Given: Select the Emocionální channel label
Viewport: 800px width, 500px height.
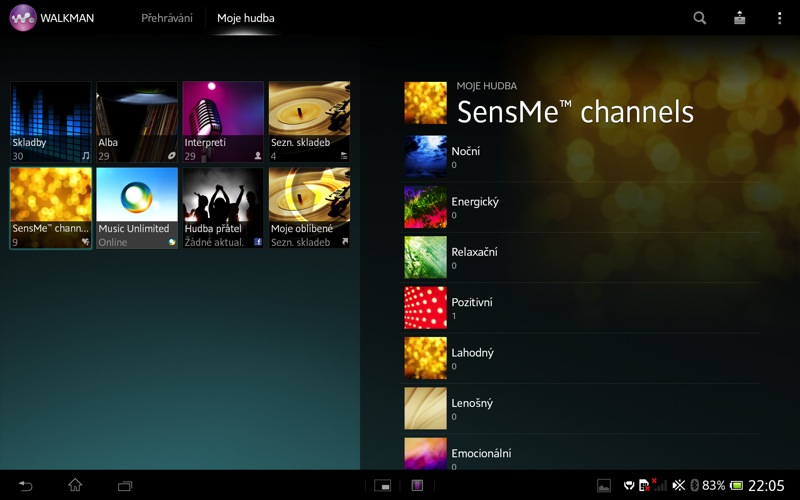Looking at the screenshot, I should [481, 453].
